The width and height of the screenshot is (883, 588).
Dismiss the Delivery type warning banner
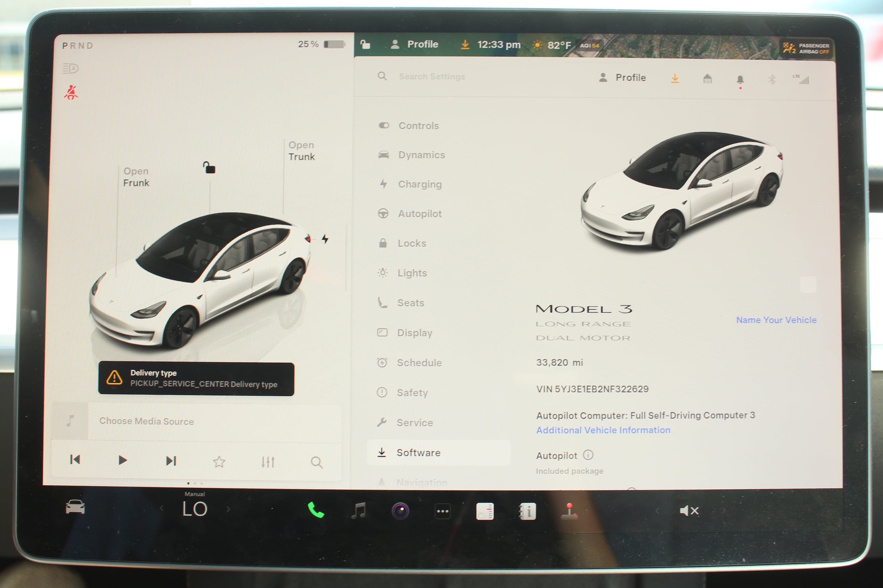click(196, 379)
